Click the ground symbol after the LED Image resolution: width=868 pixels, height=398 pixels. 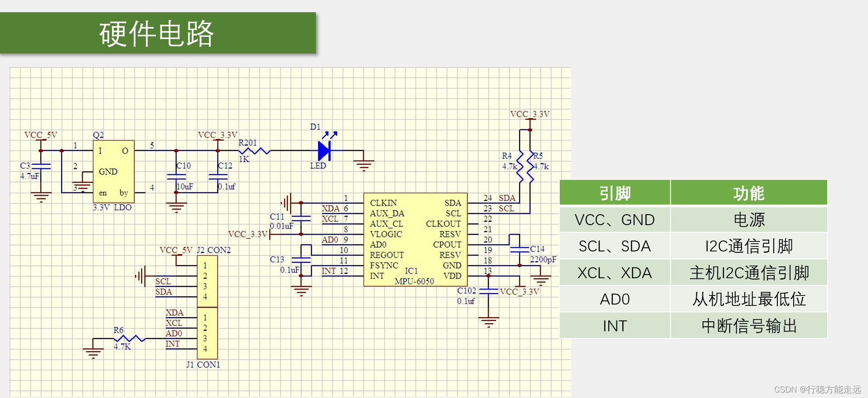click(x=364, y=165)
